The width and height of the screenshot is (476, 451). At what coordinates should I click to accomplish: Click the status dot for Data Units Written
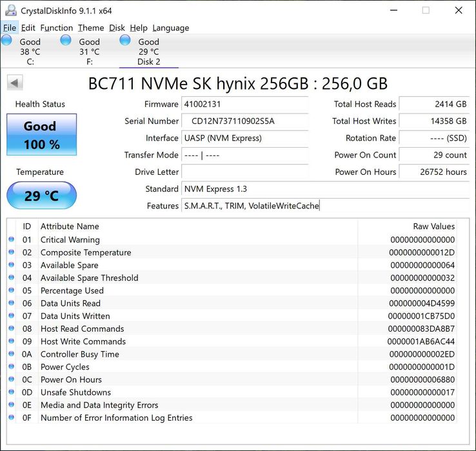(x=12, y=316)
